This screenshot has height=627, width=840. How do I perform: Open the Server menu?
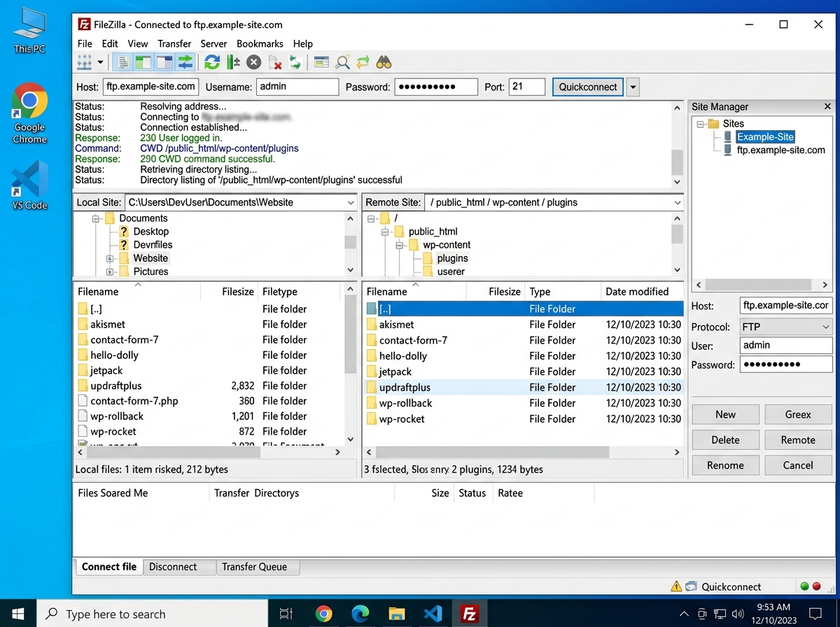click(213, 43)
